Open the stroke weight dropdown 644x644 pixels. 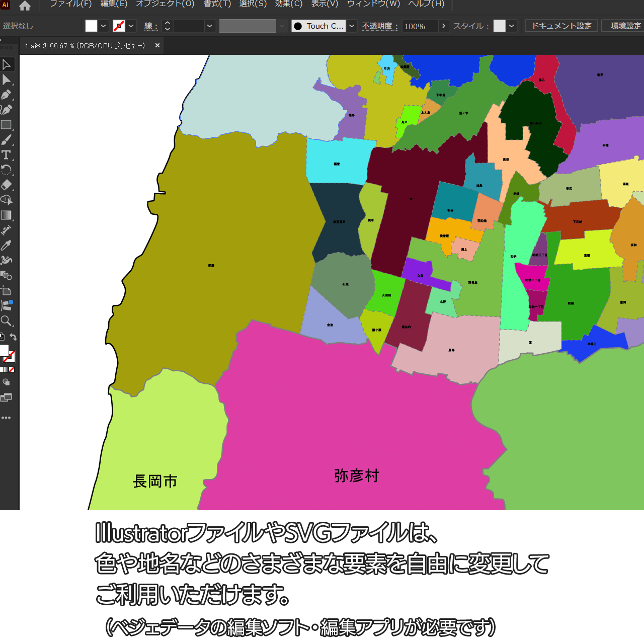[210, 26]
